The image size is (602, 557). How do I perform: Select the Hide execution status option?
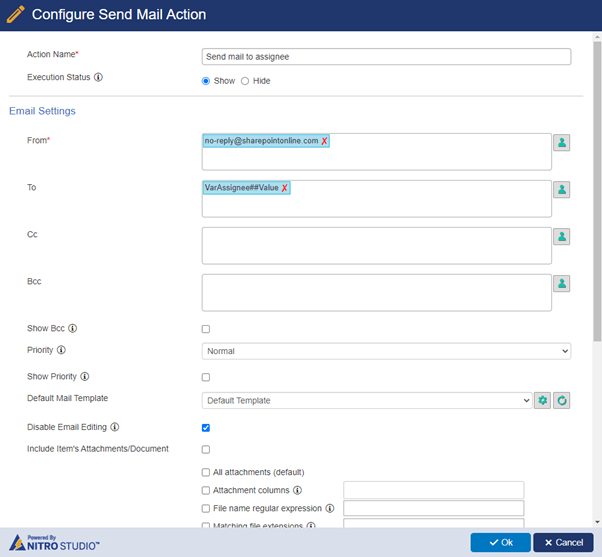coord(245,81)
